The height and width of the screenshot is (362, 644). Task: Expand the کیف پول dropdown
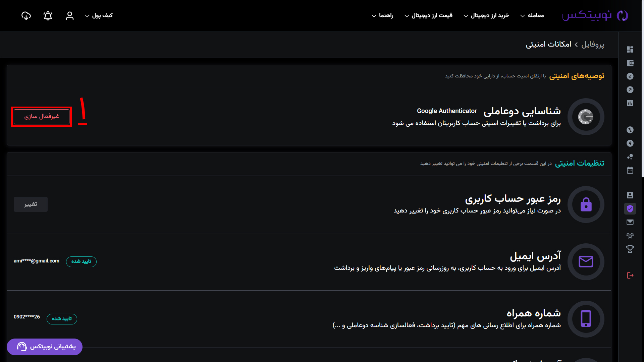click(x=99, y=15)
